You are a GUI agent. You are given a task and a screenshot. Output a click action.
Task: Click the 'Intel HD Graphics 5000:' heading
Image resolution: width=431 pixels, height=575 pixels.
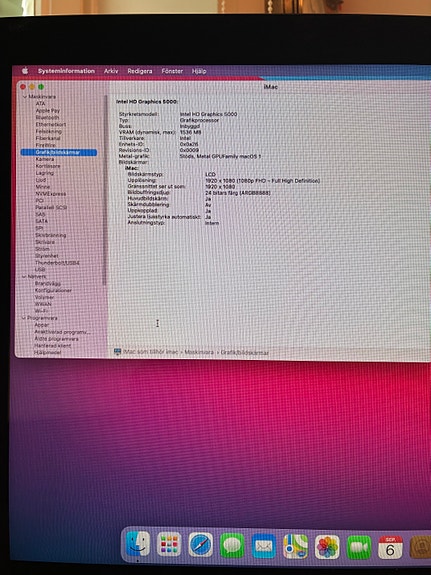click(147, 102)
